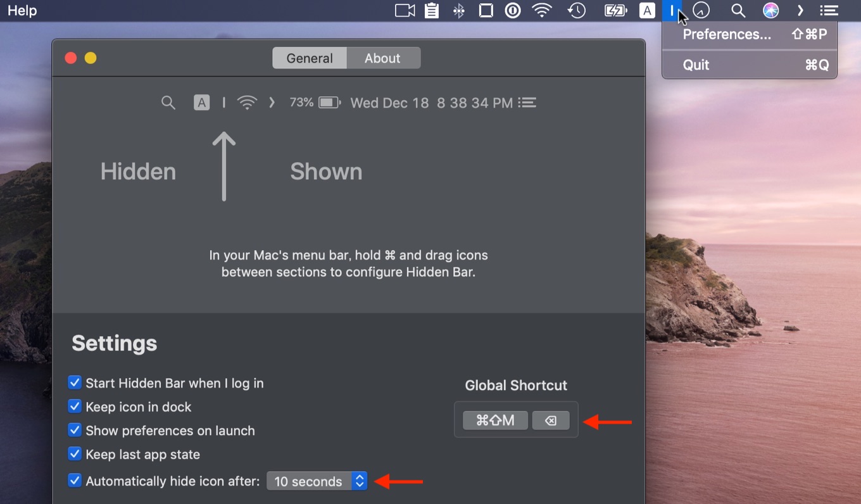The height and width of the screenshot is (504, 861).
Task: Disable Start Hidden Bar when I log in
Action: (x=75, y=383)
